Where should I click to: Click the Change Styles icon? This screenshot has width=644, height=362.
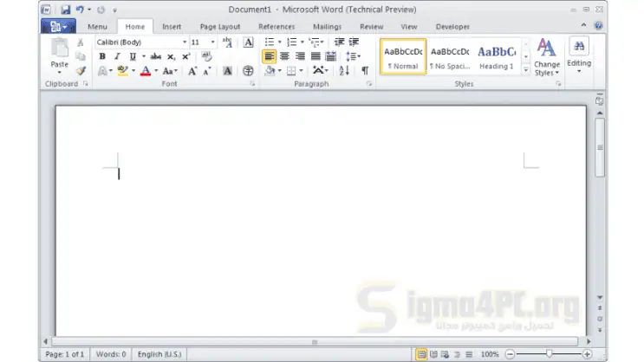pos(547,48)
